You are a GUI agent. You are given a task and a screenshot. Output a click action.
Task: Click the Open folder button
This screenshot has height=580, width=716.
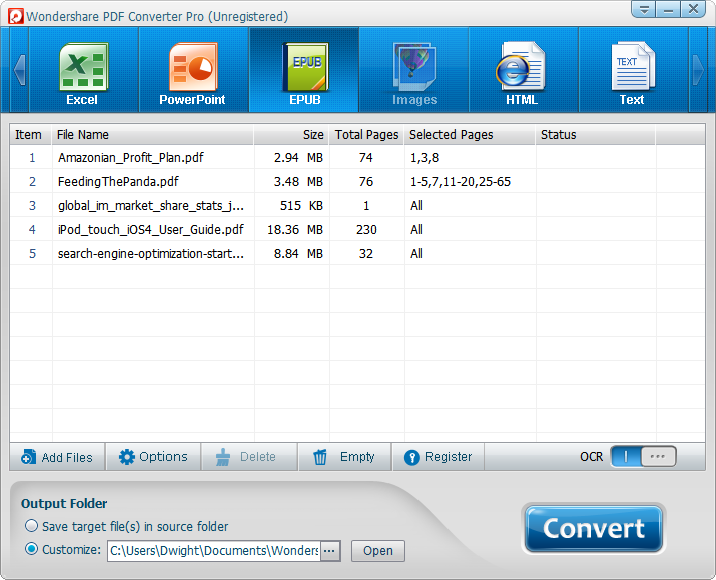[x=377, y=551]
